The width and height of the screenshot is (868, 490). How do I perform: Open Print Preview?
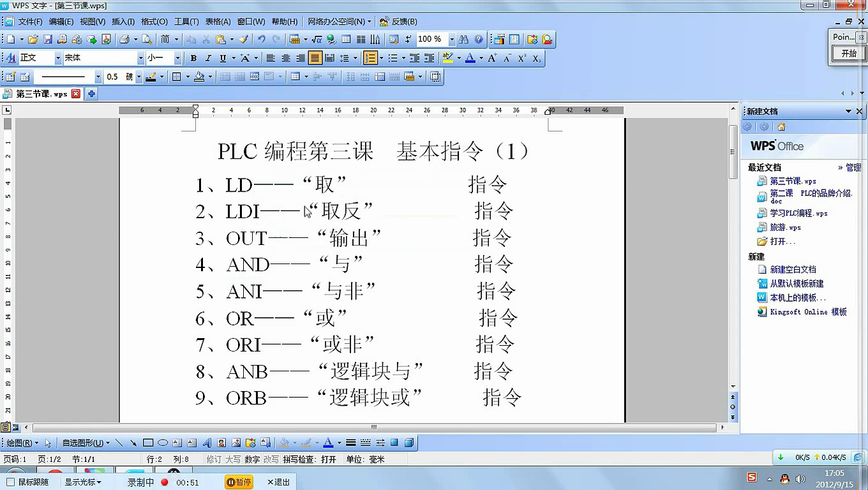click(147, 39)
